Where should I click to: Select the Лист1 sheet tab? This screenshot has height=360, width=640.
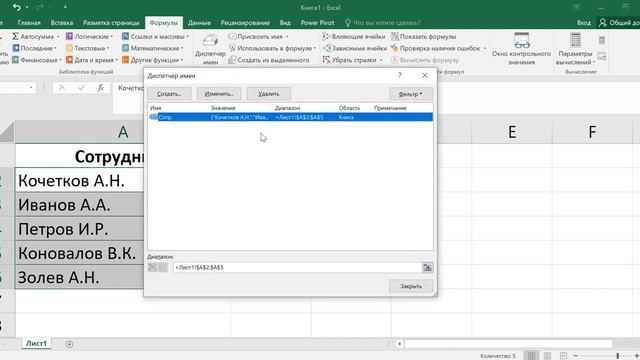36,344
